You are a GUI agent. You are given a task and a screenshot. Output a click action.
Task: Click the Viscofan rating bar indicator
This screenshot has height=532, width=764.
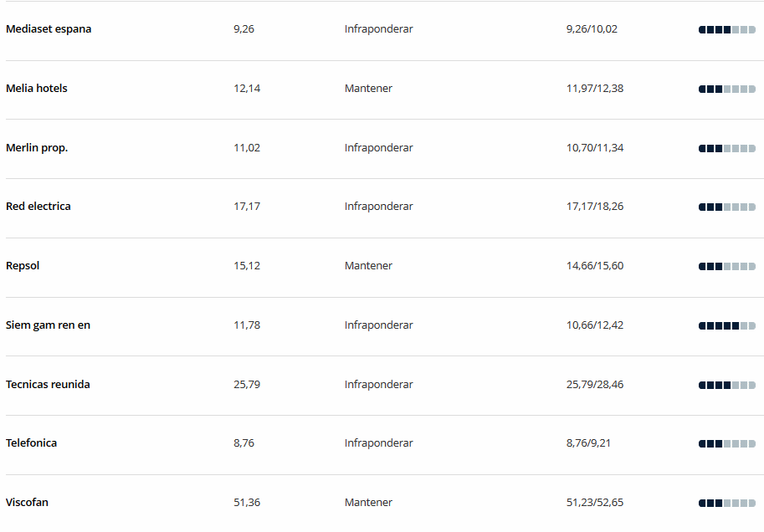tap(727, 504)
